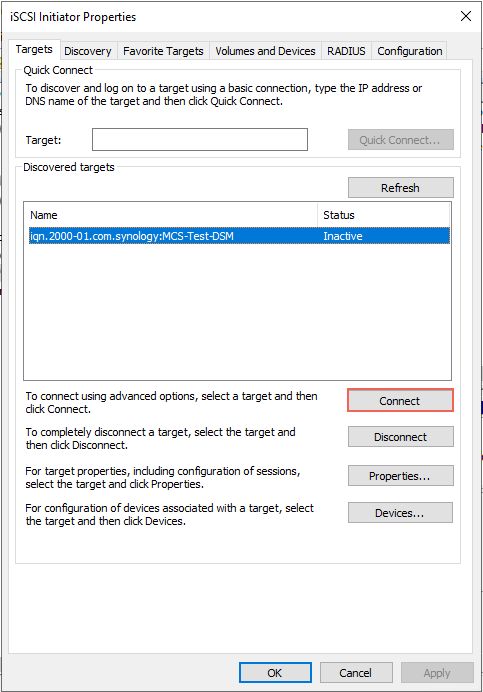The width and height of the screenshot is (483, 692).
Task: Select the iqn.2000-01.com.synology:MCS-Test-DSM target row
Action: pos(239,236)
